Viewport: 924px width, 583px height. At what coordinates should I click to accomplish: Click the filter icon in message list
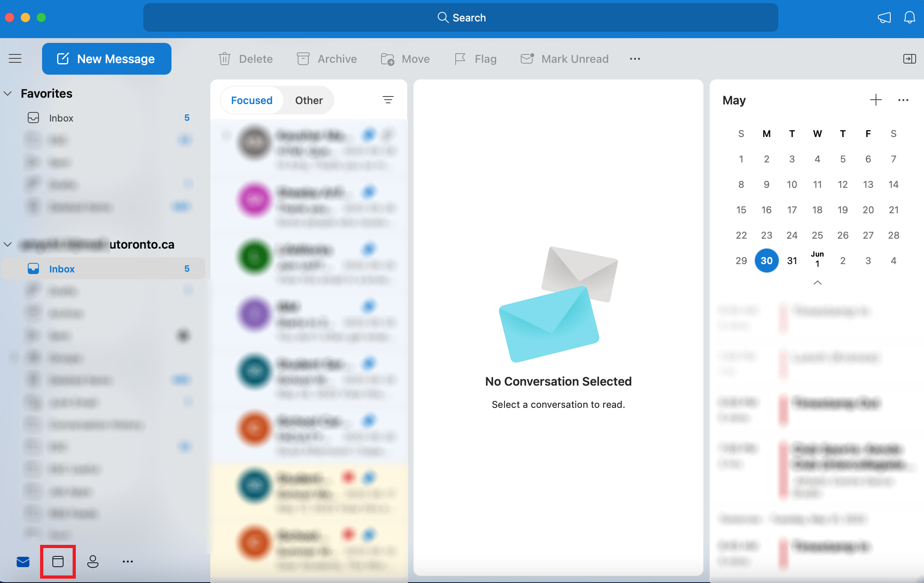tap(388, 100)
